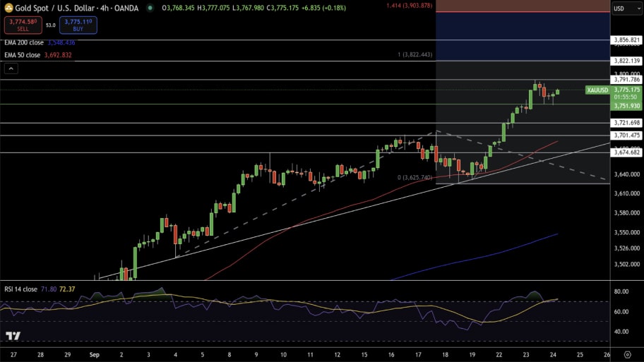Image resolution: width=644 pixels, height=362 pixels.
Task: Click the XAUUSD price label tag
Action: coord(597,90)
